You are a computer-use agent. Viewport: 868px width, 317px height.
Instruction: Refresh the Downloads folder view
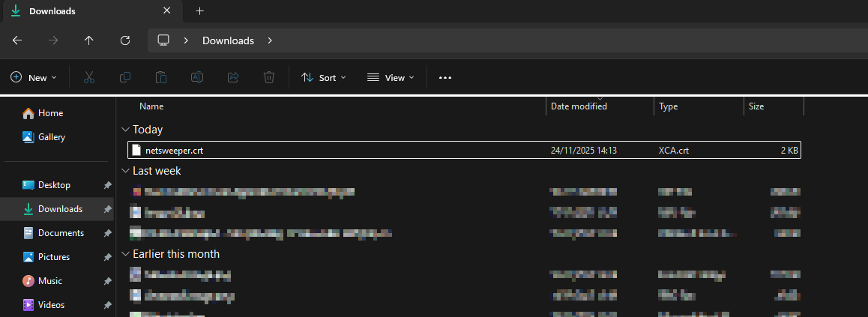pos(125,40)
